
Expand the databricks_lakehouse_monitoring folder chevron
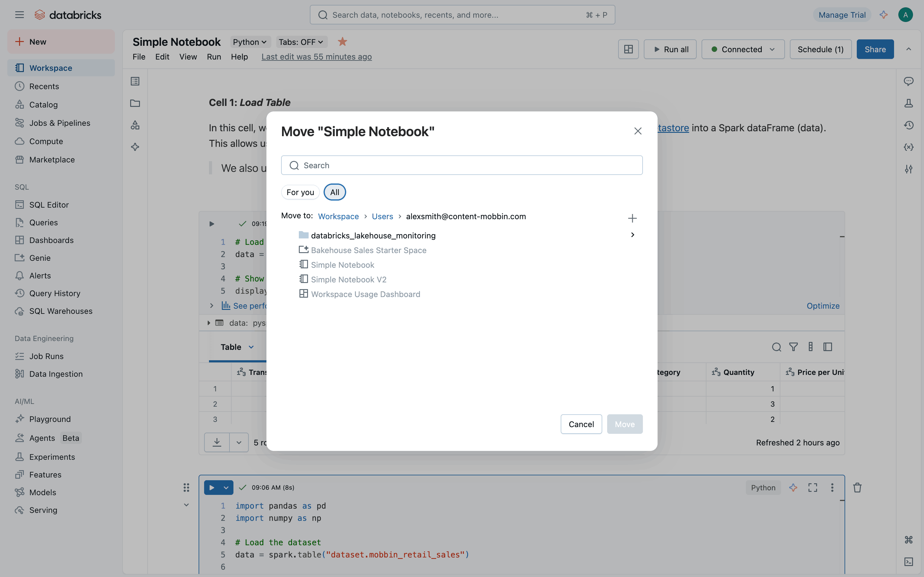coord(633,235)
